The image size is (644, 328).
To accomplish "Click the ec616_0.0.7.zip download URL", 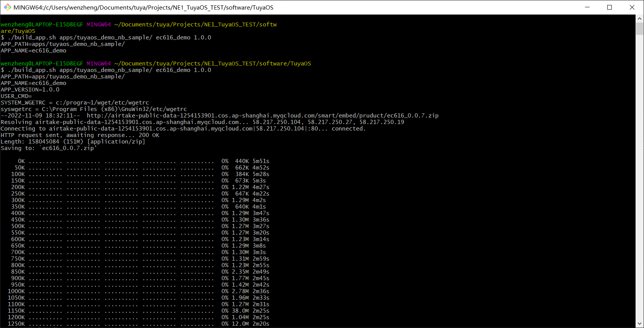I will [x=263, y=116].
